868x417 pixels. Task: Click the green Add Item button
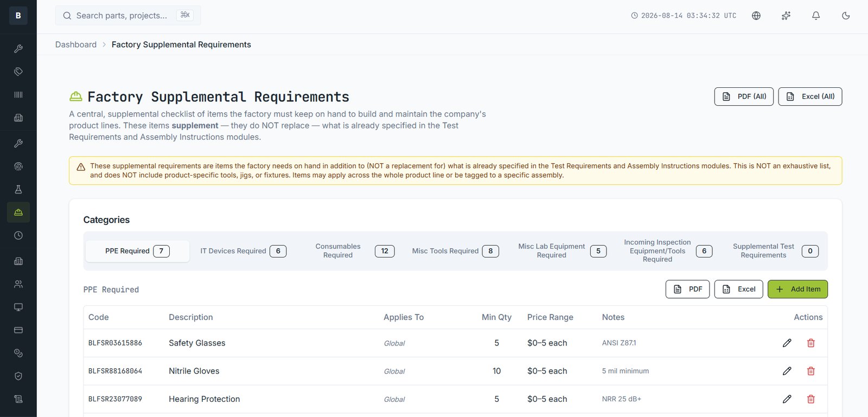click(x=797, y=289)
